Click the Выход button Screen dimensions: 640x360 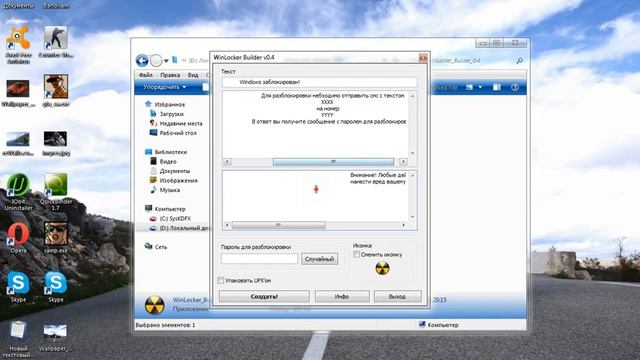[397, 296]
